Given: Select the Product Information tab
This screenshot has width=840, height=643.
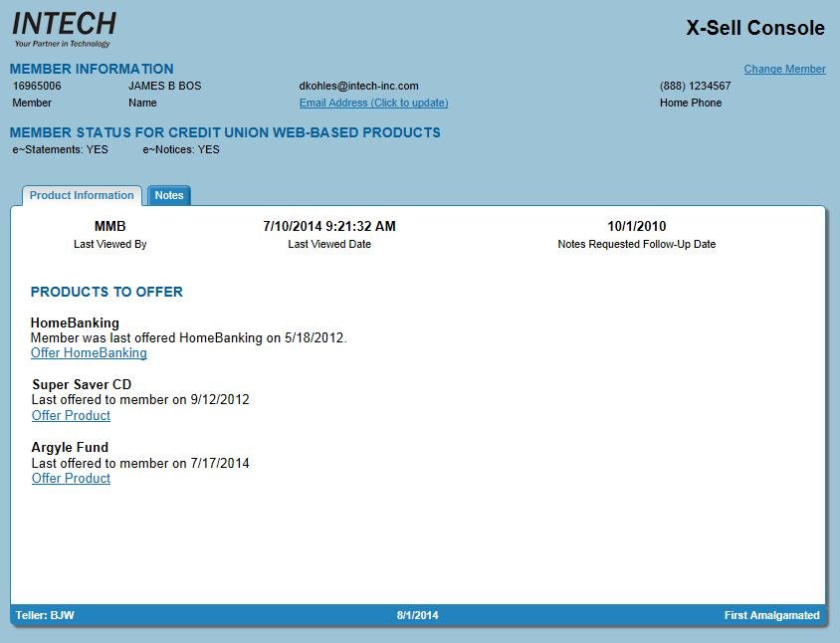Looking at the screenshot, I should [x=82, y=196].
